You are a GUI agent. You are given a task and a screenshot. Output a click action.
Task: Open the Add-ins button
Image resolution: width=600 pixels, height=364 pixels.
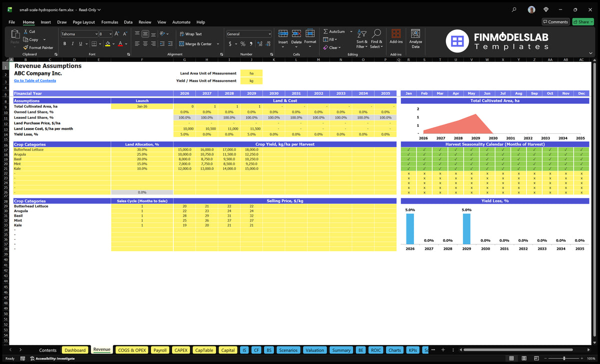(396, 36)
